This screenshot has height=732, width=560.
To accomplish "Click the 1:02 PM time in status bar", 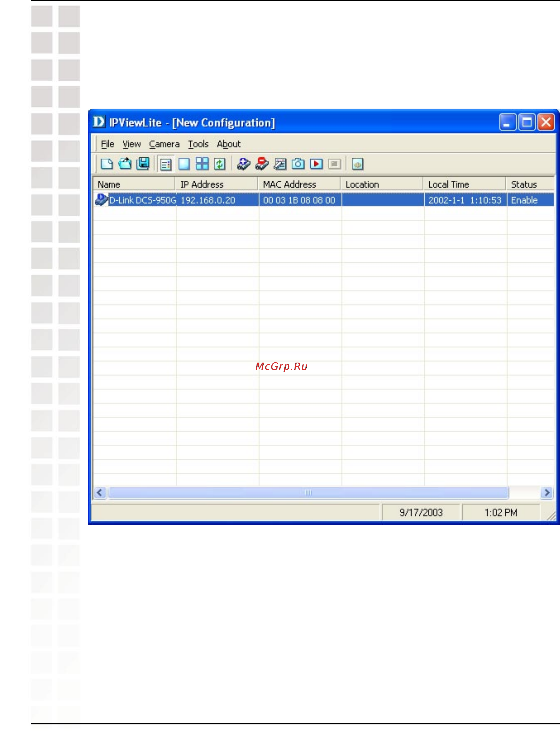I will point(501,513).
